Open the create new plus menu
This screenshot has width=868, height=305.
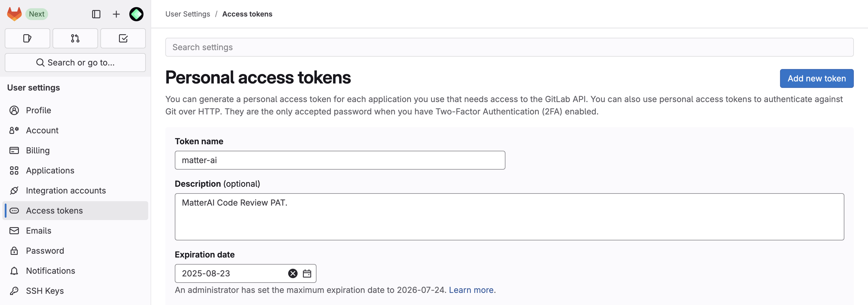[x=116, y=14]
